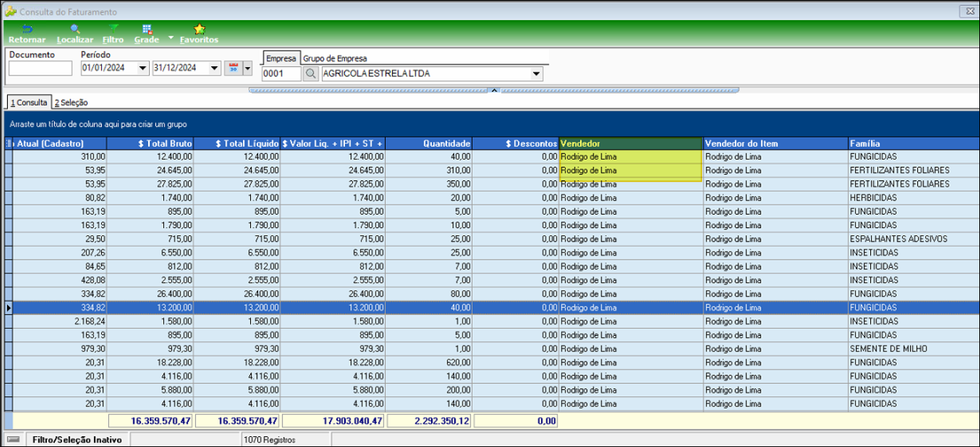Viewport: 980px width, 447px height.
Task: Switch to the 2 Seleção tab
Action: [71, 103]
